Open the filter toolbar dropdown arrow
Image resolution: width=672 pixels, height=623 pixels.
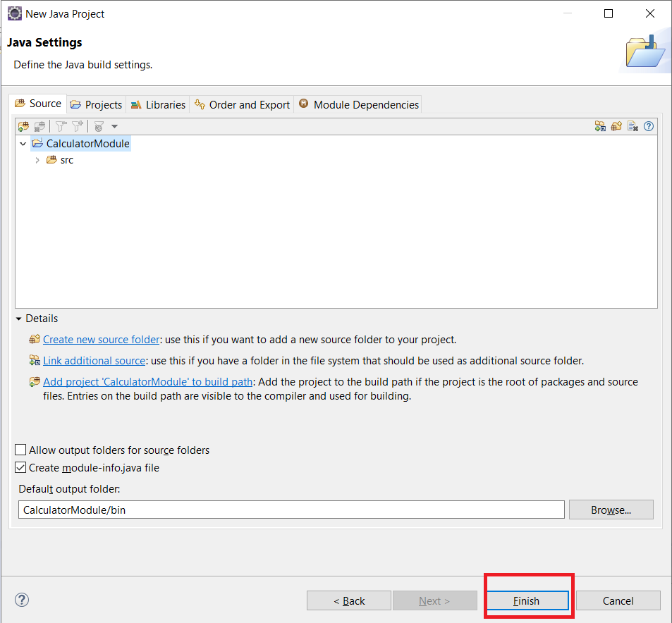click(115, 126)
